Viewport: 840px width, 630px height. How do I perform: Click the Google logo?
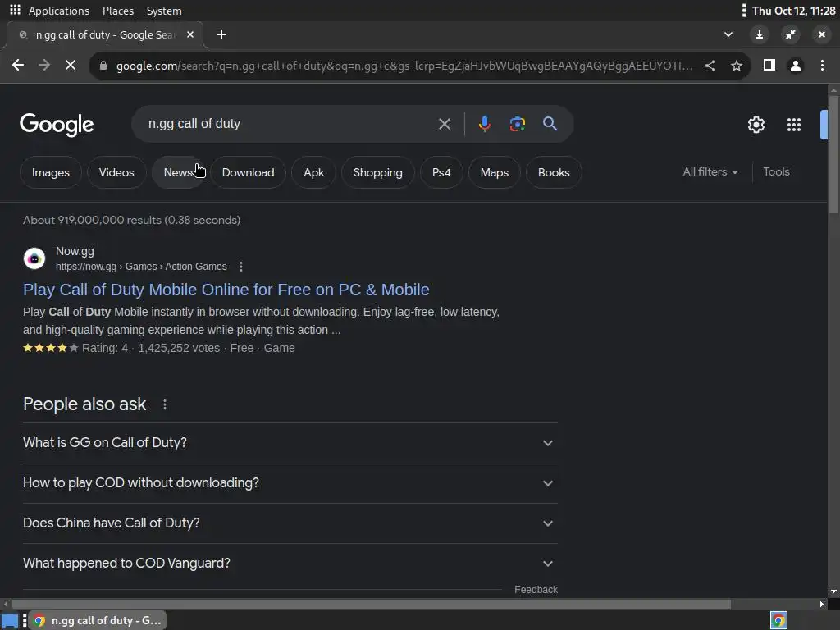(x=57, y=125)
